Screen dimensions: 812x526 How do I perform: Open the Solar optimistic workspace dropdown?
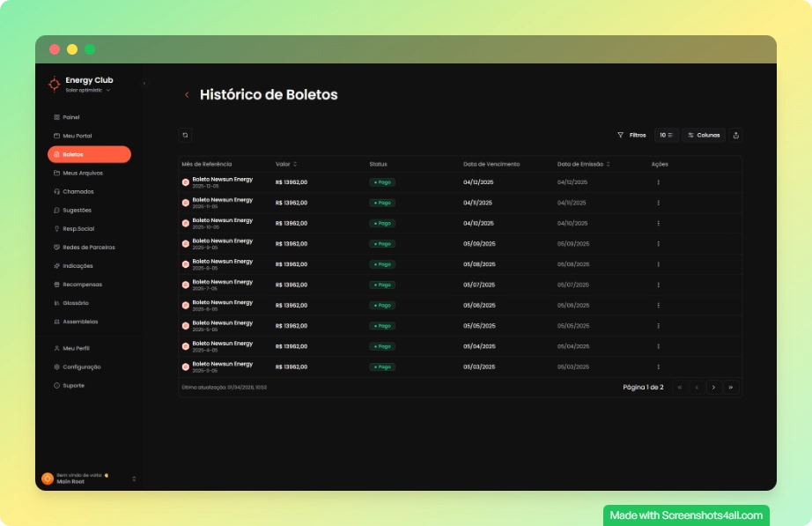[x=89, y=88]
